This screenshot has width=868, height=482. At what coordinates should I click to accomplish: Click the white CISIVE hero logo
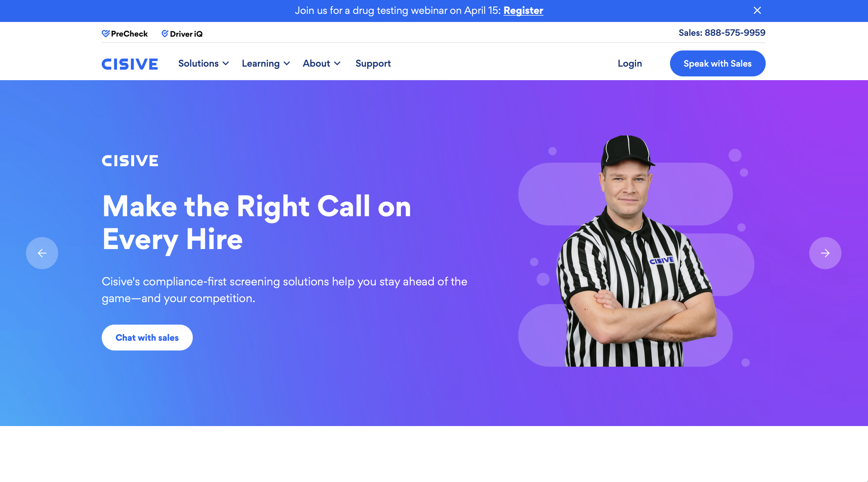130,161
